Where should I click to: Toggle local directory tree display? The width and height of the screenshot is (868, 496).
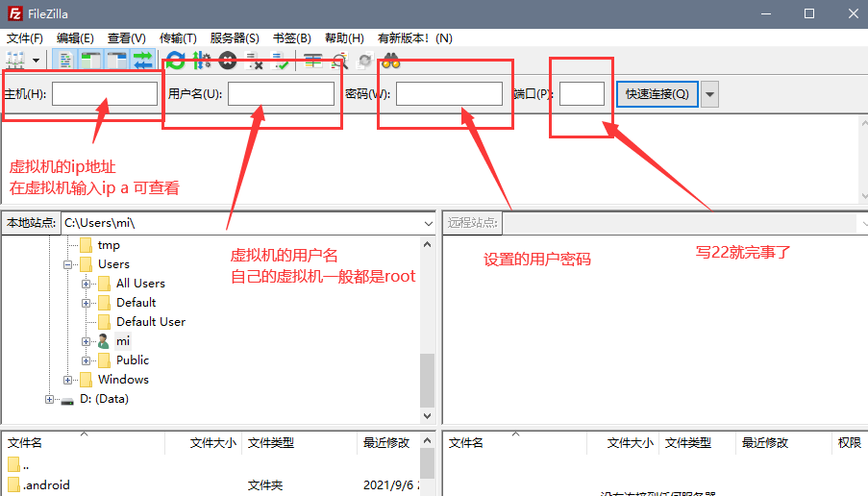tap(90, 61)
